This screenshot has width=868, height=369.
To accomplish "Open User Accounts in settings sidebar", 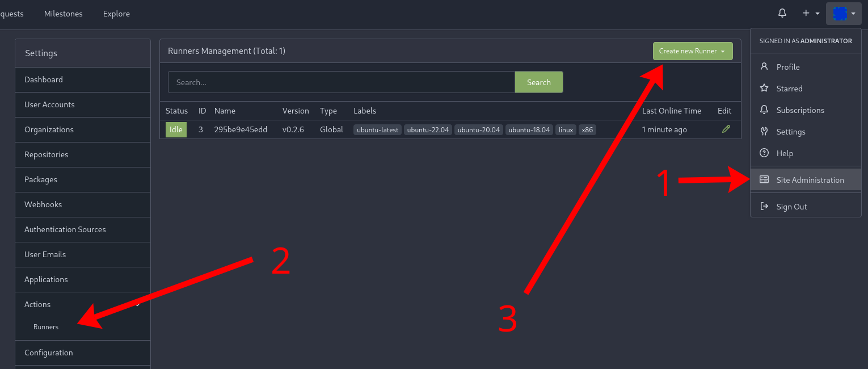I will pyautogui.click(x=49, y=104).
